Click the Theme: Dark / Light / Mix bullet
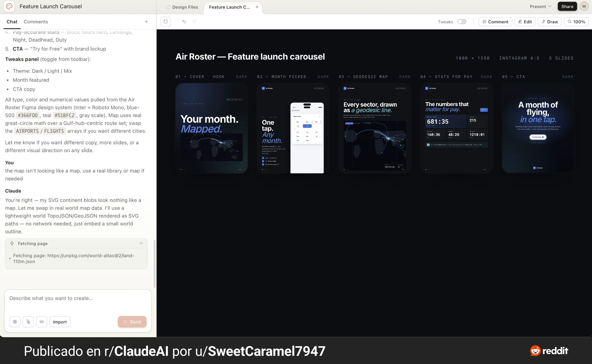Viewport: 592px width, 364px height. point(42,71)
